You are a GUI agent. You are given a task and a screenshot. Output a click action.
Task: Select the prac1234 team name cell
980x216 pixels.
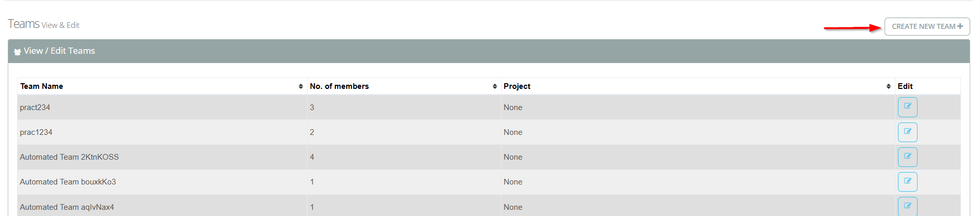tap(36, 132)
